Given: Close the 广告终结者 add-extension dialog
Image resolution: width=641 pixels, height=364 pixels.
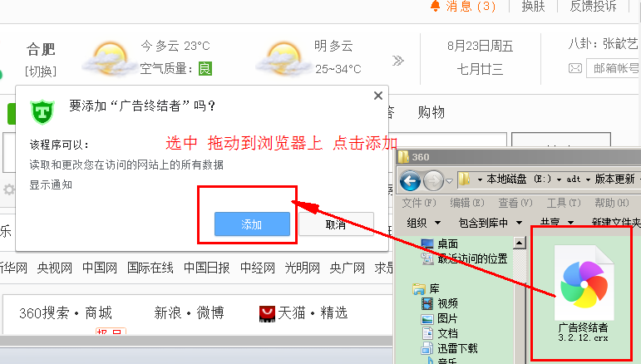Looking at the screenshot, I should pyautogui.click(x=378, y=96).
